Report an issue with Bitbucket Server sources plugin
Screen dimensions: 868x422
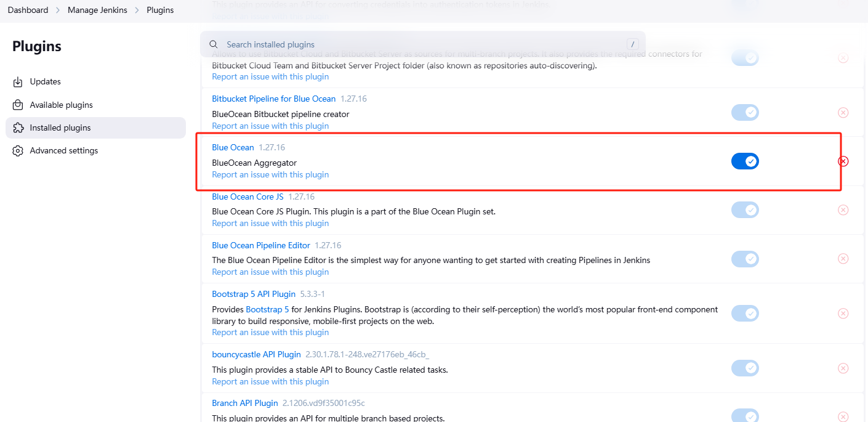pyautogui.click(x=270, y=76)
